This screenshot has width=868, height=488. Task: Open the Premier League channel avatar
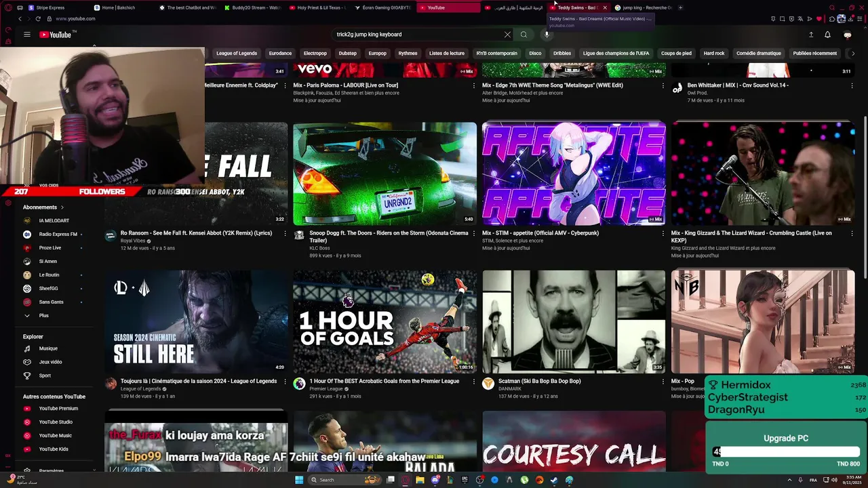coord(299,384)
